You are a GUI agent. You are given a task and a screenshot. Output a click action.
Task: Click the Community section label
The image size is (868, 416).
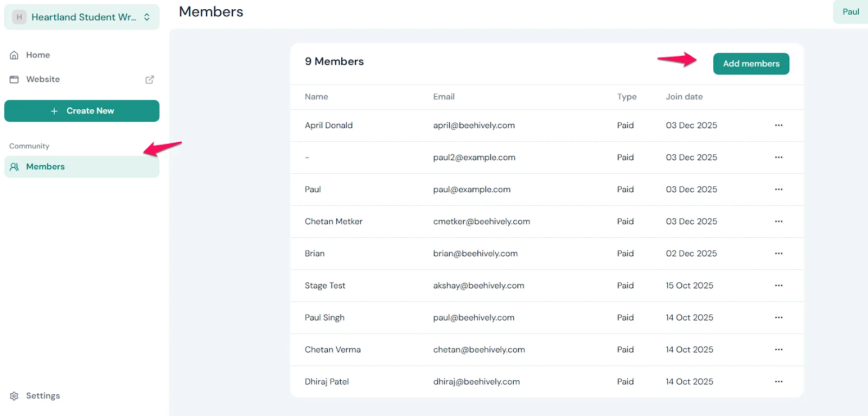[x=29, y=146]
